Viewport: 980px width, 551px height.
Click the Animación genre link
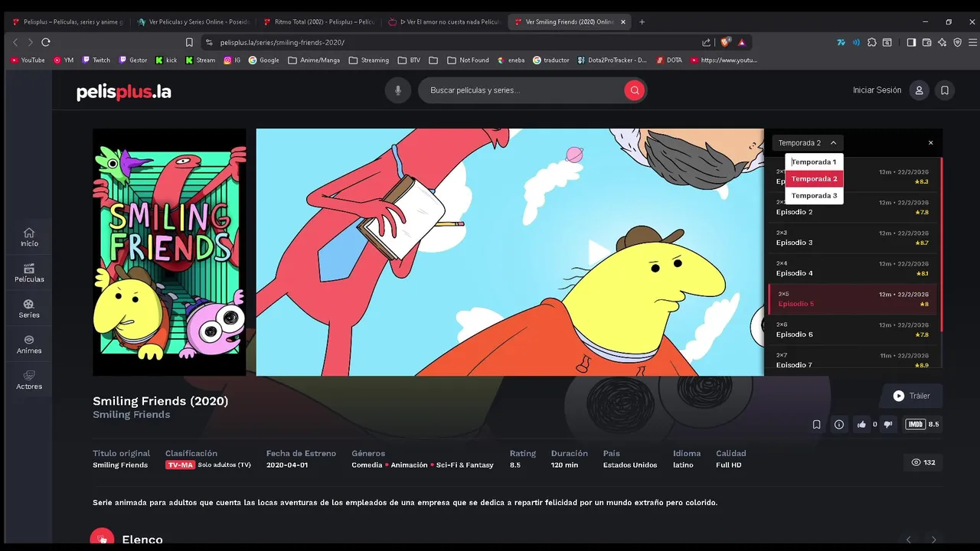click(x=410, y=465)
